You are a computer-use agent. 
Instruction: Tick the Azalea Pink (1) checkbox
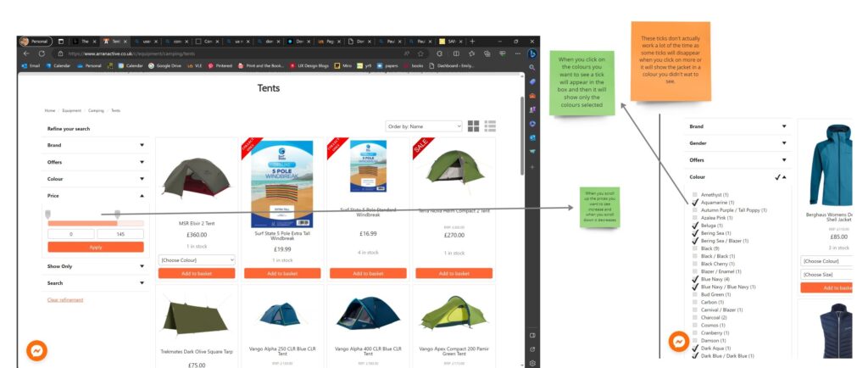[695, 218]
